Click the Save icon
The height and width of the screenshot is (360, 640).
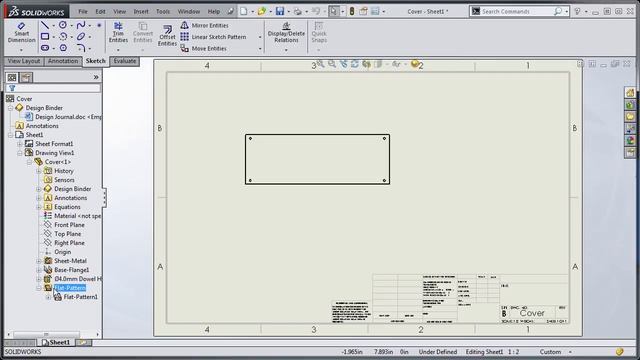pos(280,11)
